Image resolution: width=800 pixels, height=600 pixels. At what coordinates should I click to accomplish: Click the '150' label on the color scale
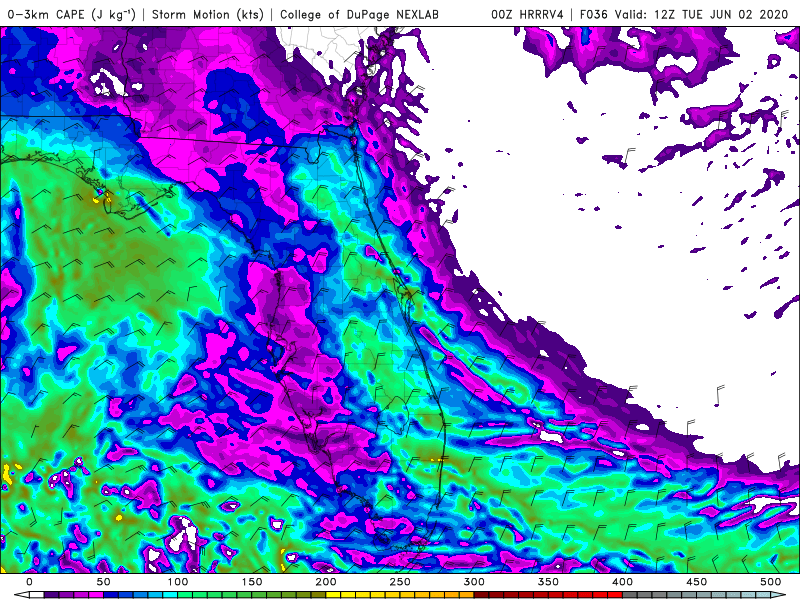tap(252, 582)
